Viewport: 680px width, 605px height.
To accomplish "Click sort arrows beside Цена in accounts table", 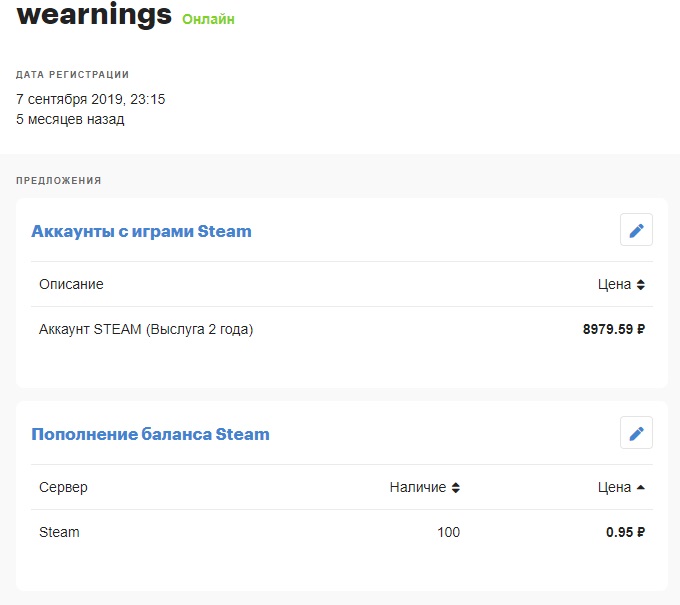I will 641,285.
